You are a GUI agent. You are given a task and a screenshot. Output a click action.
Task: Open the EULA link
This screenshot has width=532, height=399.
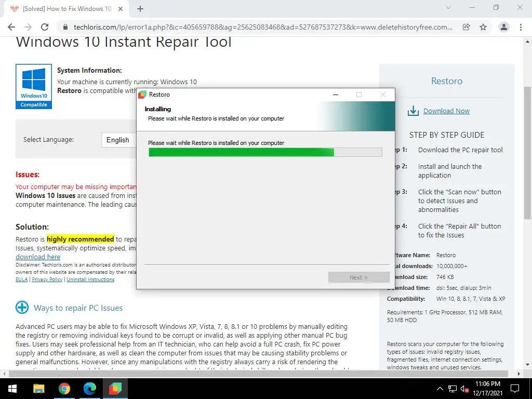[x=21, y=279]
